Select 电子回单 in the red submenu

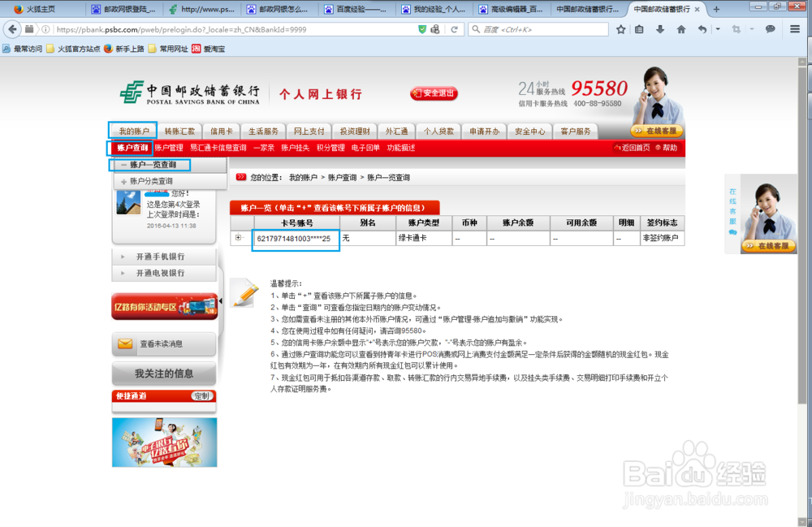pyautogui.click(x=365, y=148)
